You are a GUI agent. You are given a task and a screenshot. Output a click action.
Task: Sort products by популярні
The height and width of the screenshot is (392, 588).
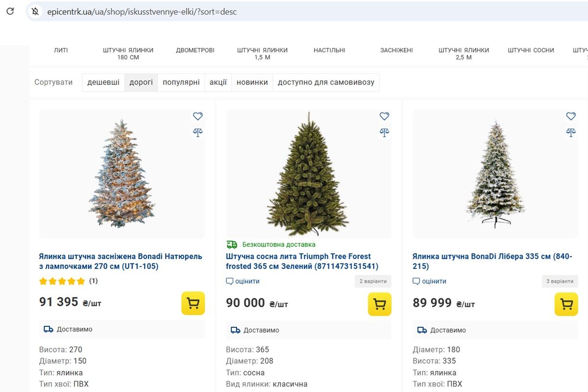tap(181, 82)
